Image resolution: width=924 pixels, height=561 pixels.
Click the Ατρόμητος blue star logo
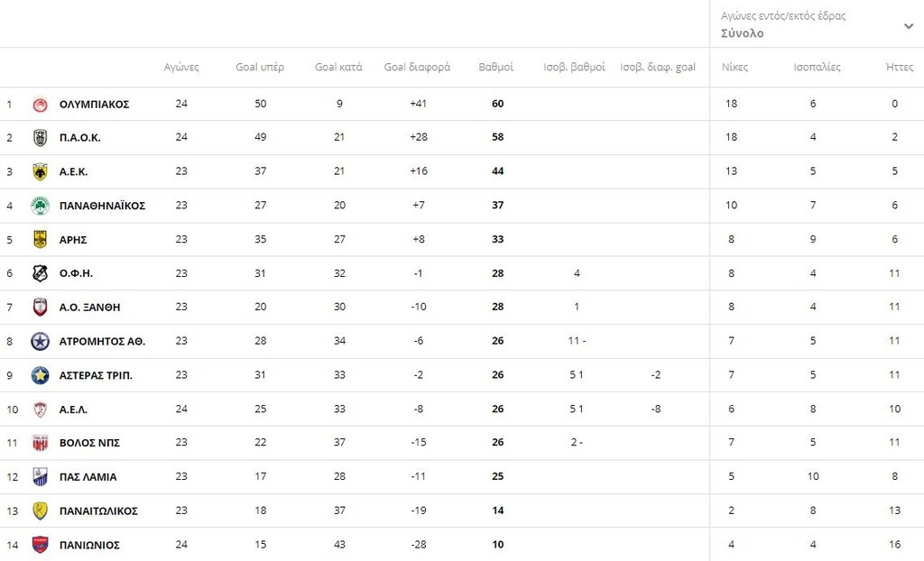tap(40, 341)
